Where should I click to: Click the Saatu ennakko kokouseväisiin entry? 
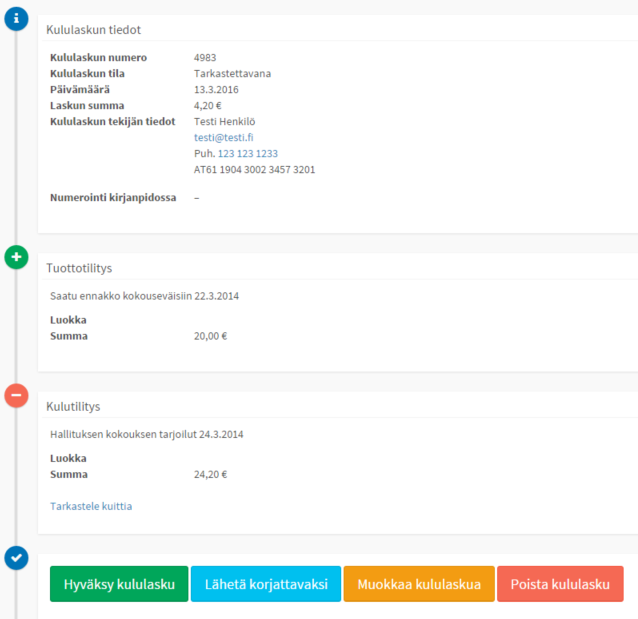point(144,296)
